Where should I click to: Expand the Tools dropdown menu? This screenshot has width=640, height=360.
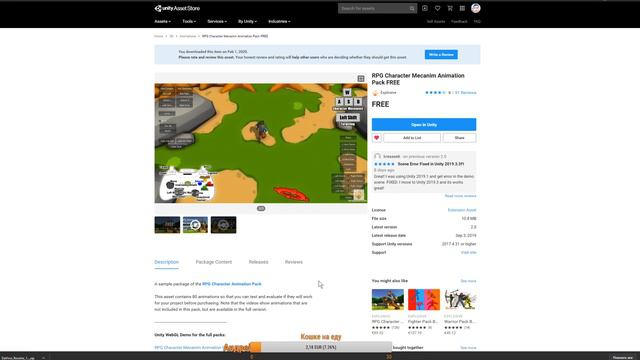pyautogui.click(x=189, y=21)
